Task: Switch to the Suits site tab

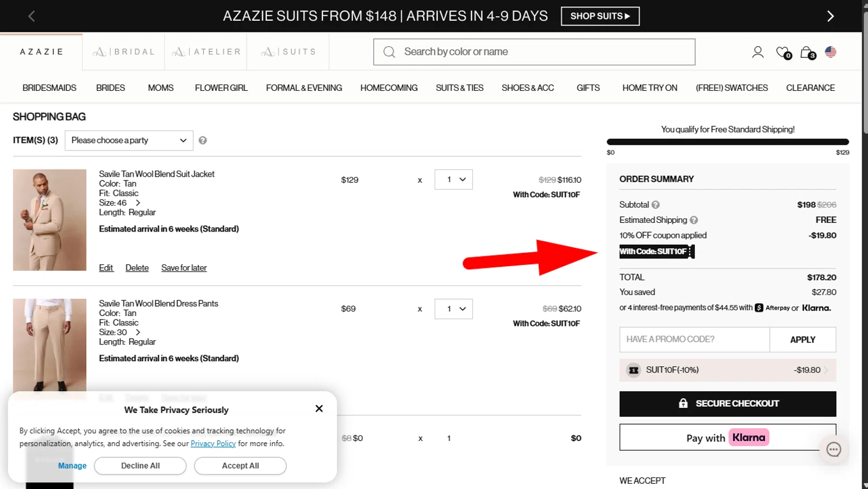Action: click(288, 52)
